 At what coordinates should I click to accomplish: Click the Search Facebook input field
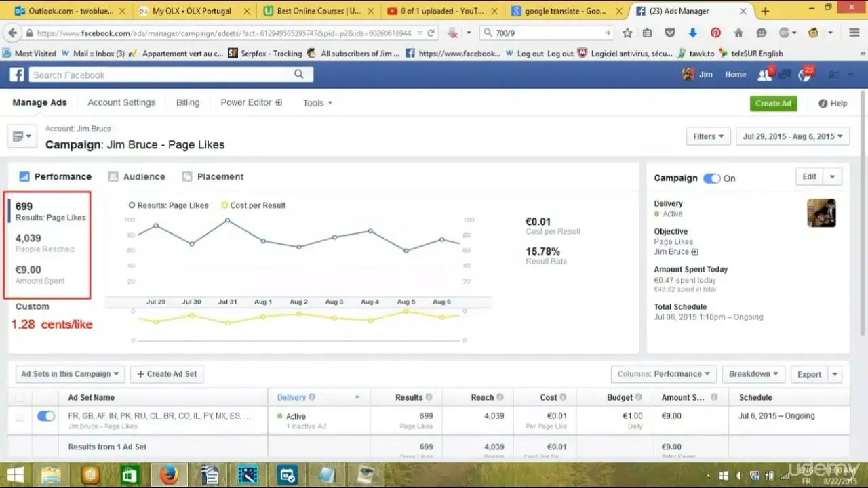(163, 75)
